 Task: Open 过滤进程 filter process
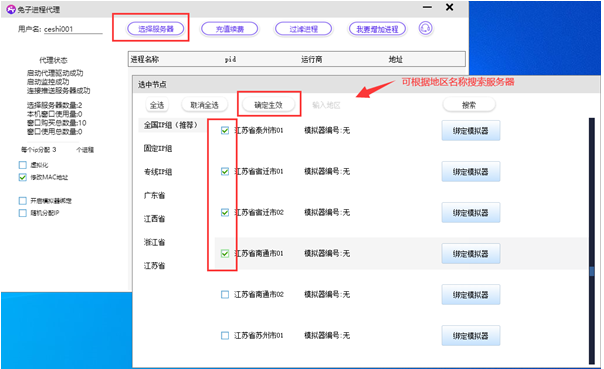click(x=303, y=29)
